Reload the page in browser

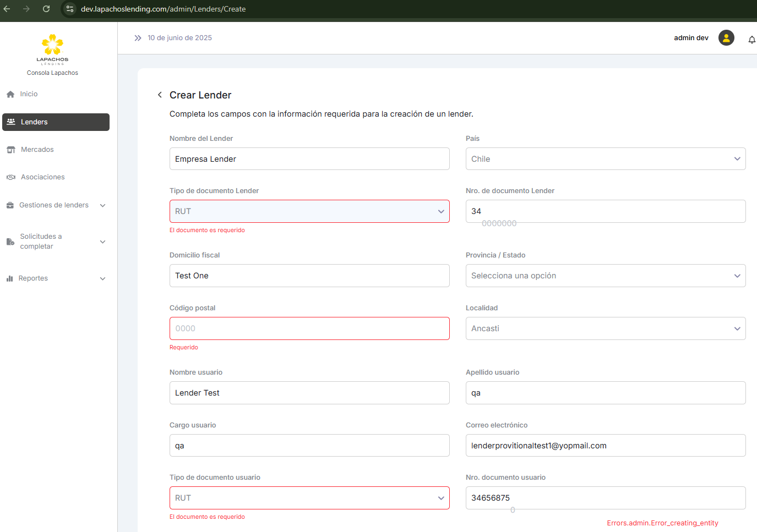[x=46, y=9]
